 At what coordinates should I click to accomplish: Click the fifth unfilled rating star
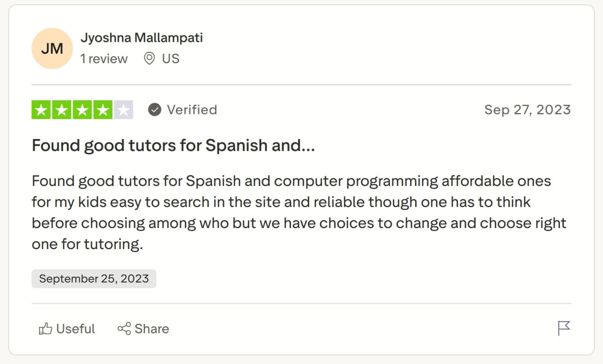point(123,109)
